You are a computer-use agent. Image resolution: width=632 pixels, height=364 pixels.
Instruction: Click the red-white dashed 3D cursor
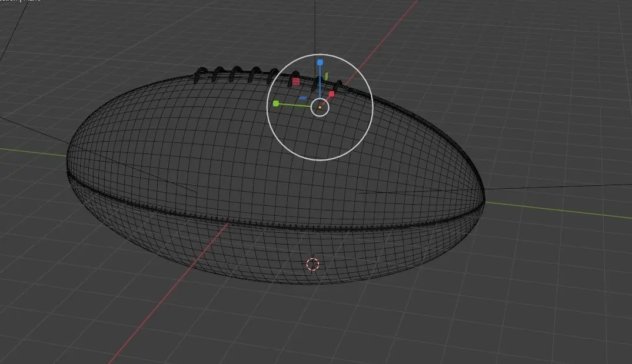313,265
